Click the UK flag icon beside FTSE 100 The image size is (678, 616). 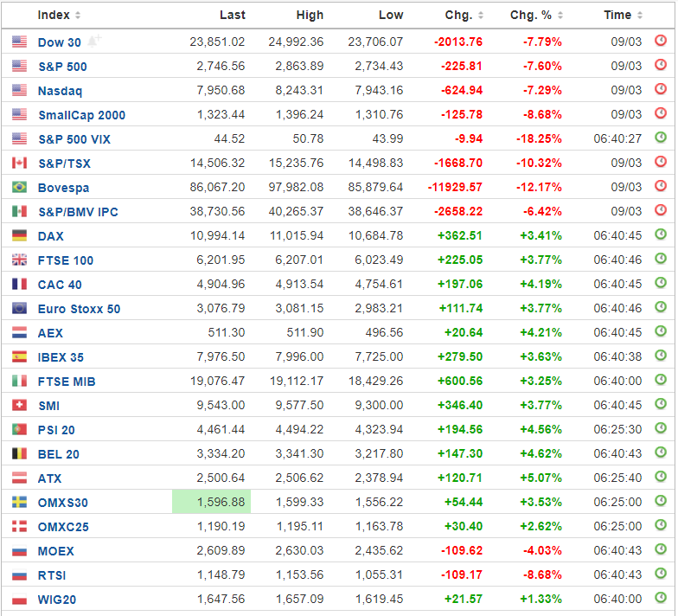(x=19, y=260)
